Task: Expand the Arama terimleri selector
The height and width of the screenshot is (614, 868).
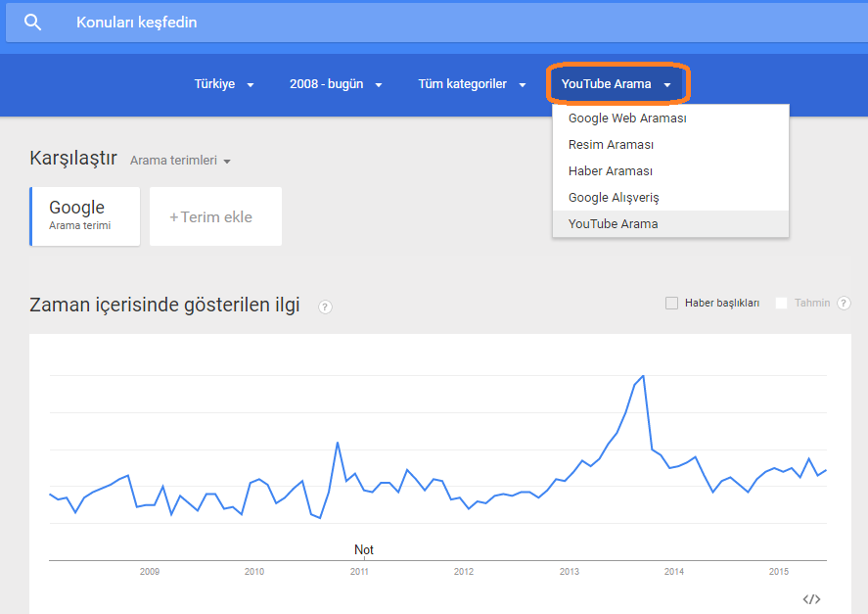Action: pos(180,161)
